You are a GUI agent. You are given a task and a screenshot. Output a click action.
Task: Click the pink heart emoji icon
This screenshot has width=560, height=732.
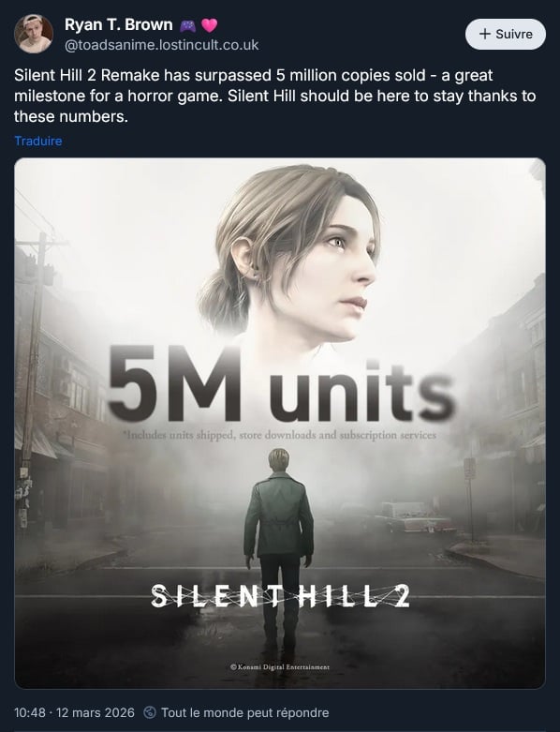pos(210,25)
